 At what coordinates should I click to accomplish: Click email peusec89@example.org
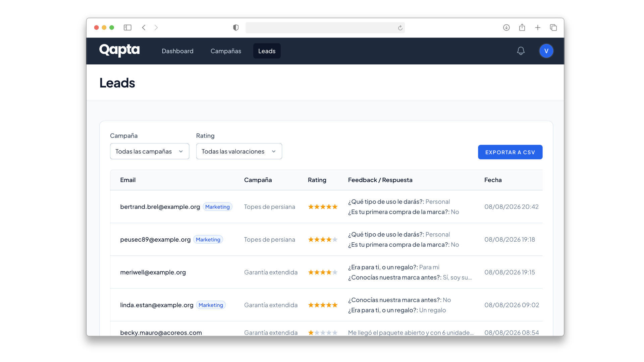155,240
